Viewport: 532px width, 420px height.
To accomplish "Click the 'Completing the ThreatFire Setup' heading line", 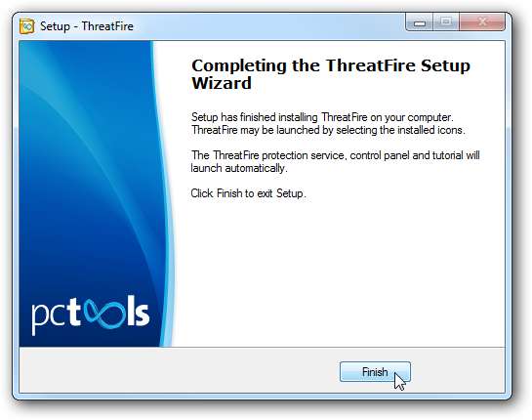I will click(x=331, y=65).
